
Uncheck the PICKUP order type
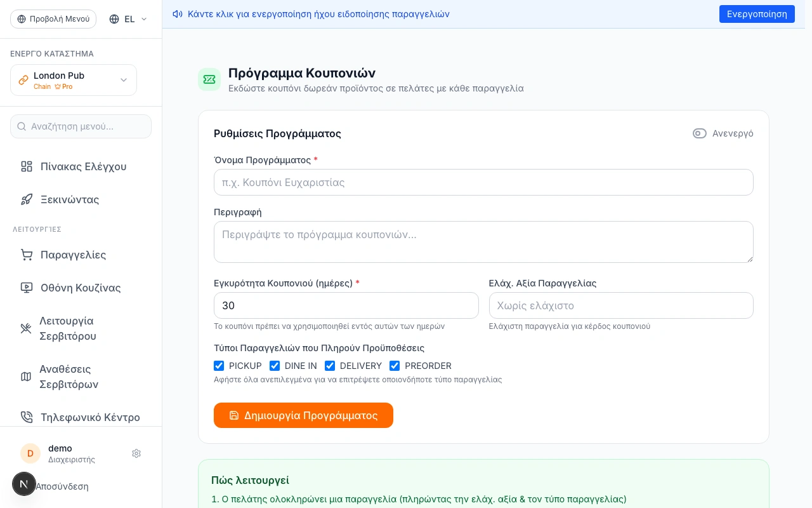coord(219,366)
